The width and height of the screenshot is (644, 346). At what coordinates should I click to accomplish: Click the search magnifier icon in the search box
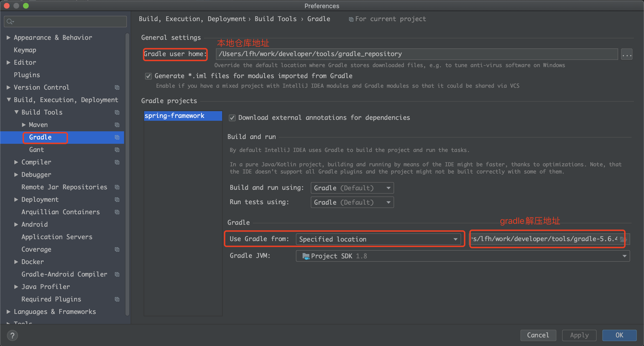[x=10, y=22]
